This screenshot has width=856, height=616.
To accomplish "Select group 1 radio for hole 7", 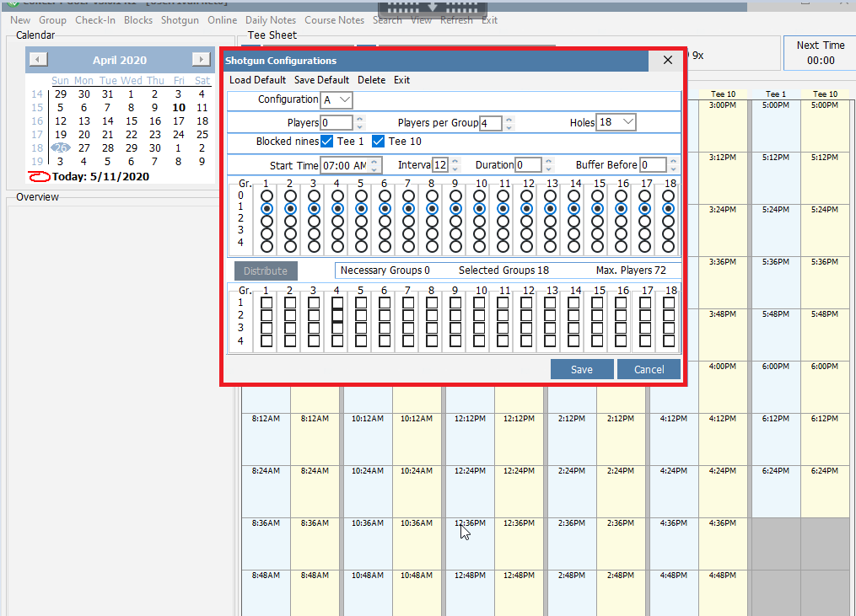I will point(408,208).
